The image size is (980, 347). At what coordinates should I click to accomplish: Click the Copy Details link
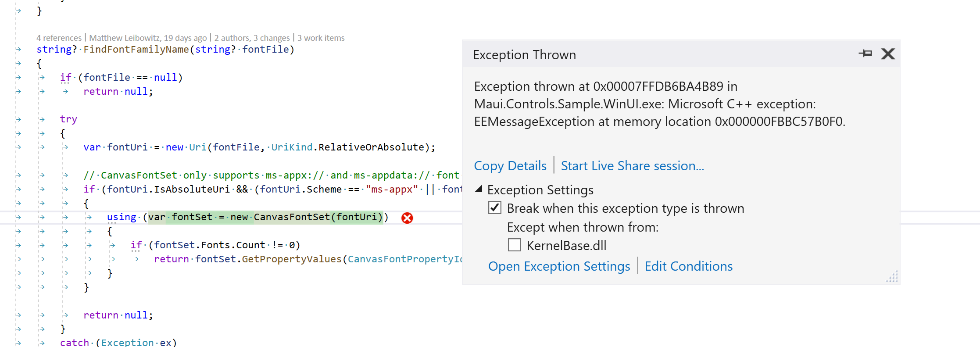[x=510, y=166]
